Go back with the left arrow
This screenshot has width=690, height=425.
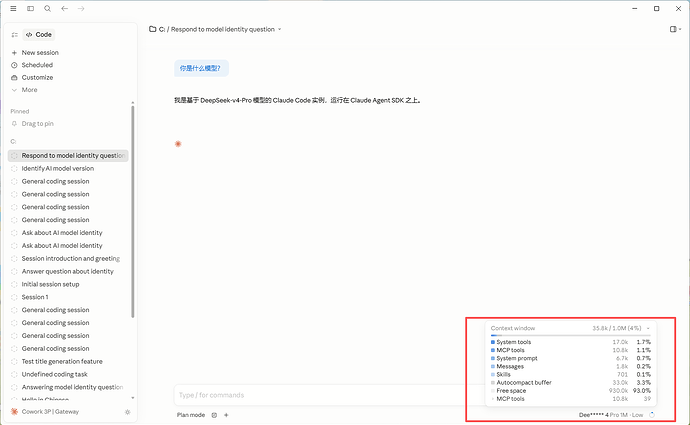[65, 8]
